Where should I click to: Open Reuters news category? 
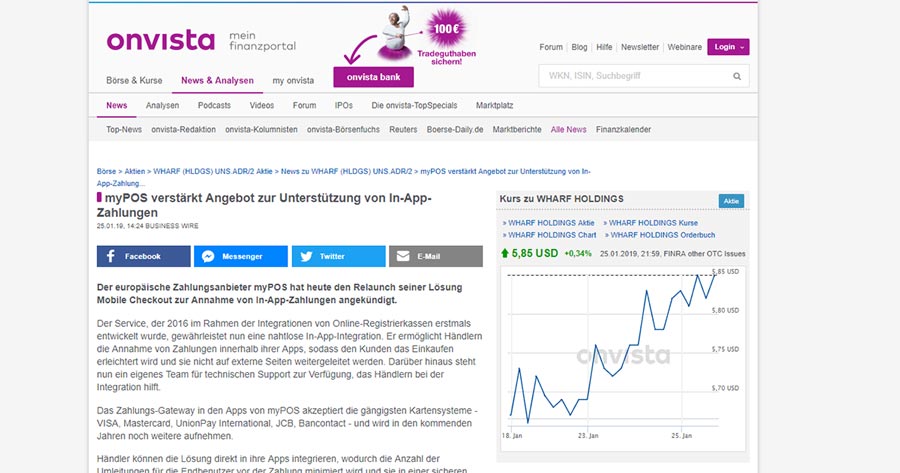point(404,130)
